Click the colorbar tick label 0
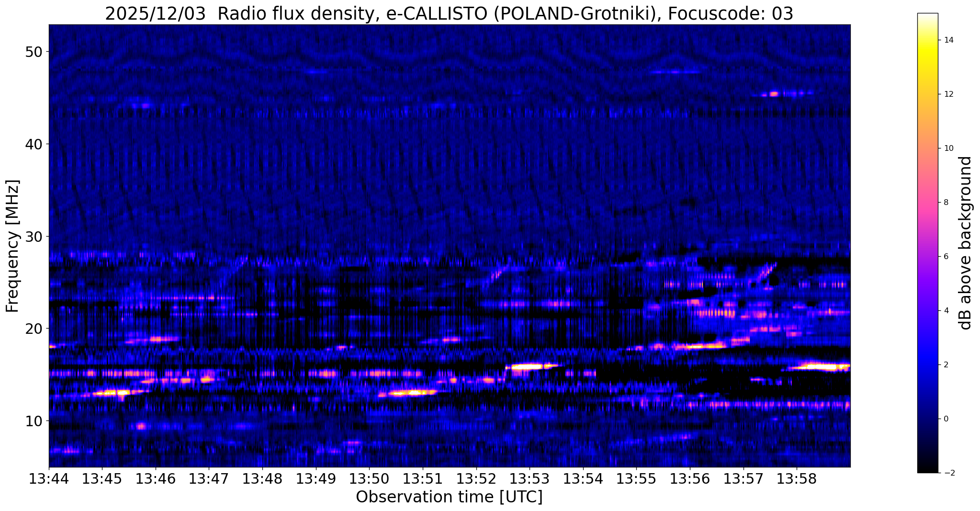Viewport: 980px width, 511px height. (x=946, y=419)
